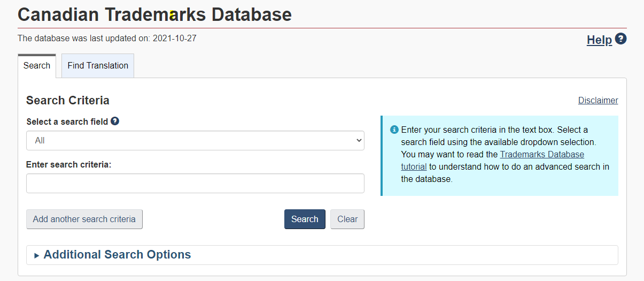Screen dimensions: 644x281
Task: Expand the Additional Search Options section
Action: (117, 255)
